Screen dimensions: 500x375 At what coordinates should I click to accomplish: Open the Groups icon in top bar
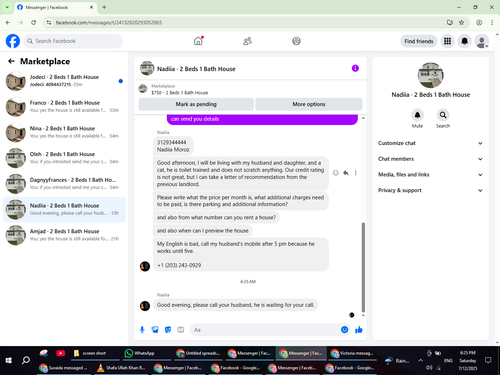[x=296, y=41]
